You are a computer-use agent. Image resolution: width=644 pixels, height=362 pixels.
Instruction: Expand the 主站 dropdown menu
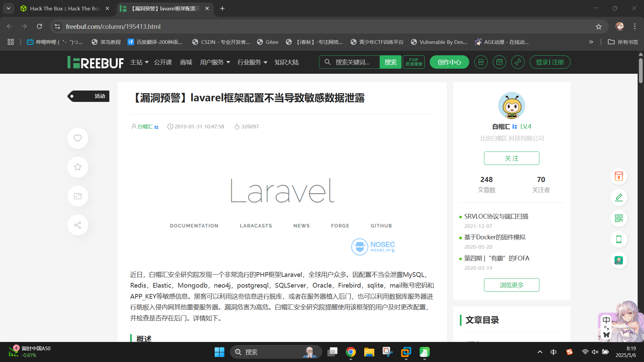pyautogui.click(x=139, y=62)
